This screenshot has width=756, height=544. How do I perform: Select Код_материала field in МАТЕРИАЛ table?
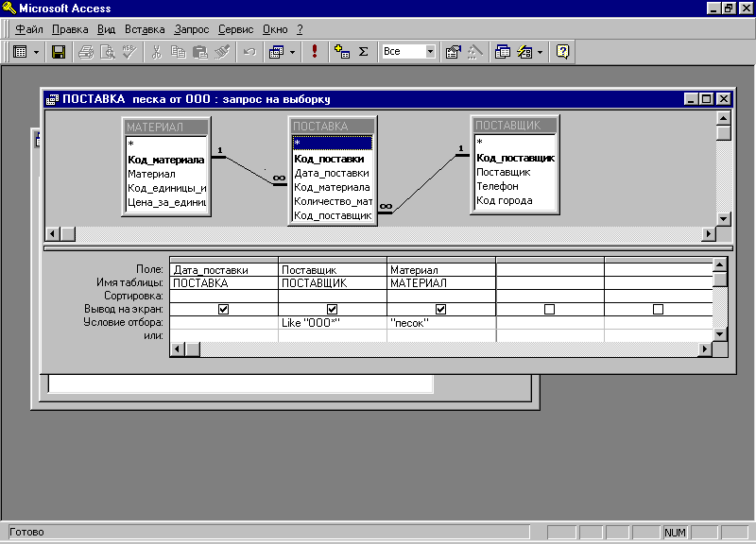click(x=166, y=160)
